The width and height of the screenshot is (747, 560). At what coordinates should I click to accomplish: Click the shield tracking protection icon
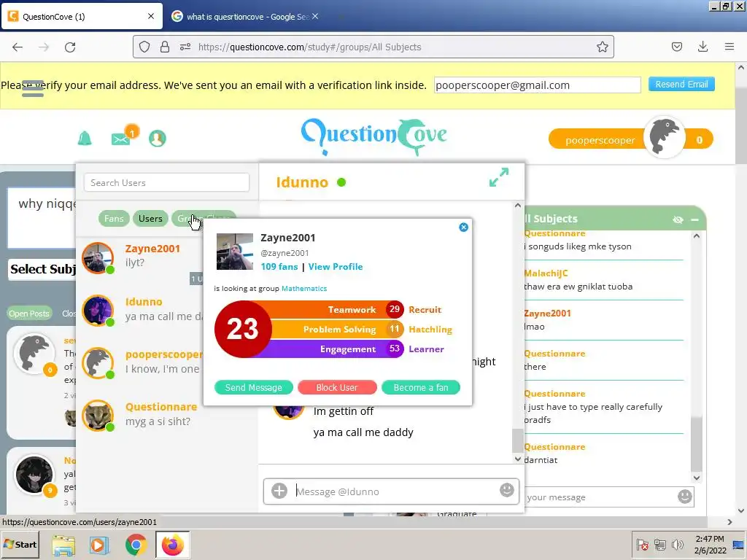coord(144,47)
